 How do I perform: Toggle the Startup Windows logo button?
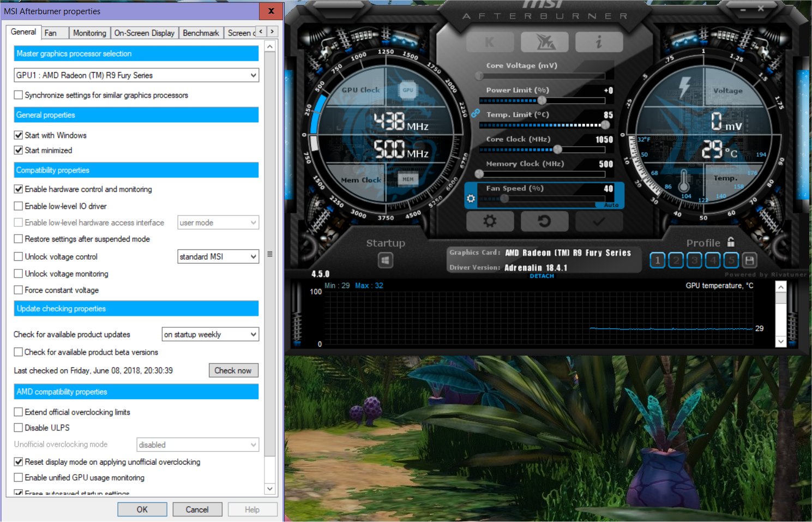point(386,260)
